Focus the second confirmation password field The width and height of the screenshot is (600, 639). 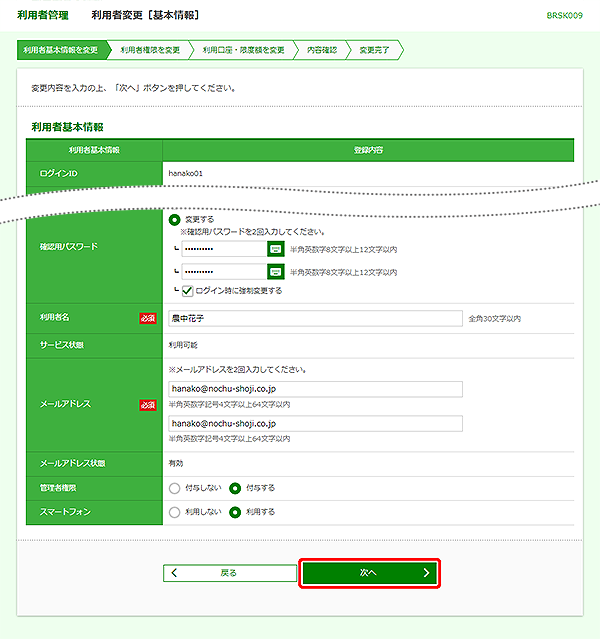224,271
